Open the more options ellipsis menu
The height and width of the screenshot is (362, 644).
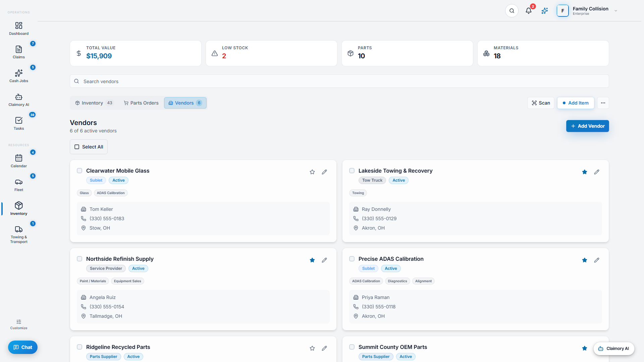tap(603, 103)
